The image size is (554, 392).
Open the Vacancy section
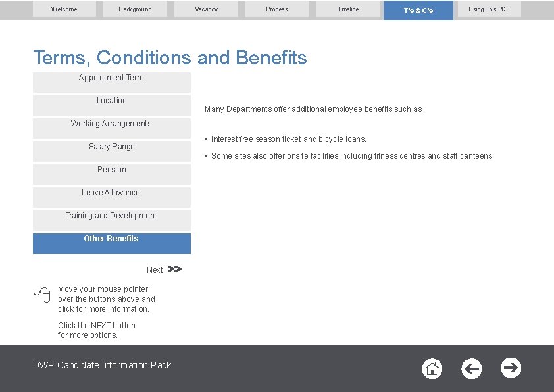[x=206, y=9]
